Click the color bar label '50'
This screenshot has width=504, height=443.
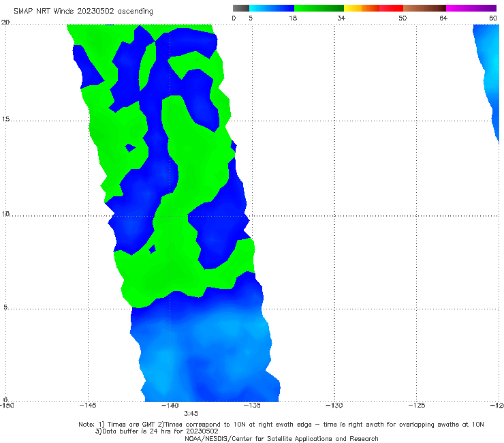tap(403, 18)
